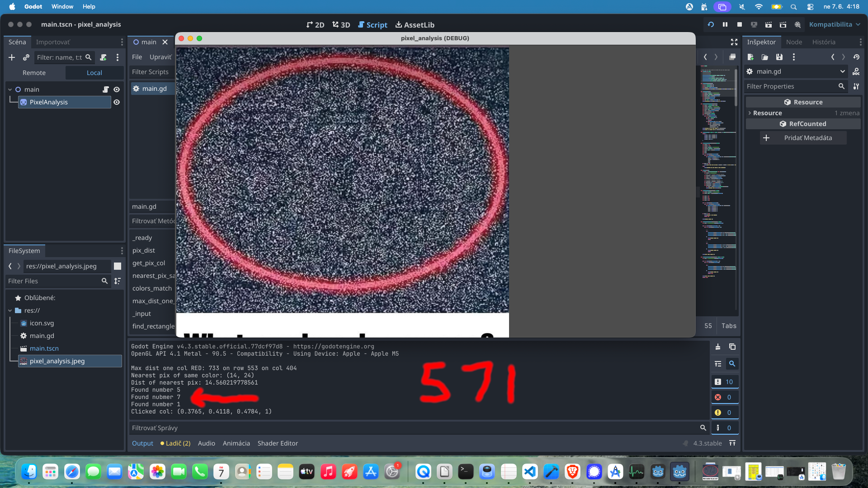The height and width of the screenshot is (488, 868).
Task: Open main.gd object dropdown in Inspector
Action: [796, 71]
